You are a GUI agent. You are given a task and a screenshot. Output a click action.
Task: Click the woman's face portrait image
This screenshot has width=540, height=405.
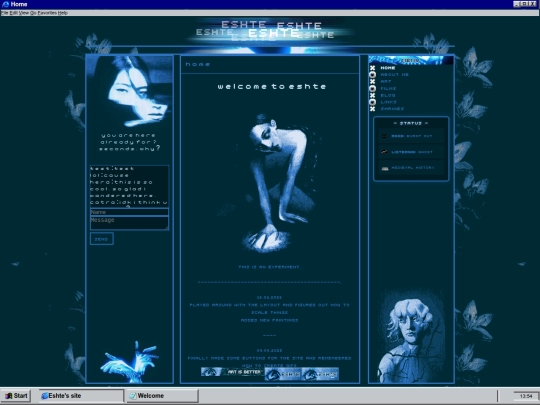(x=129, y=91)
